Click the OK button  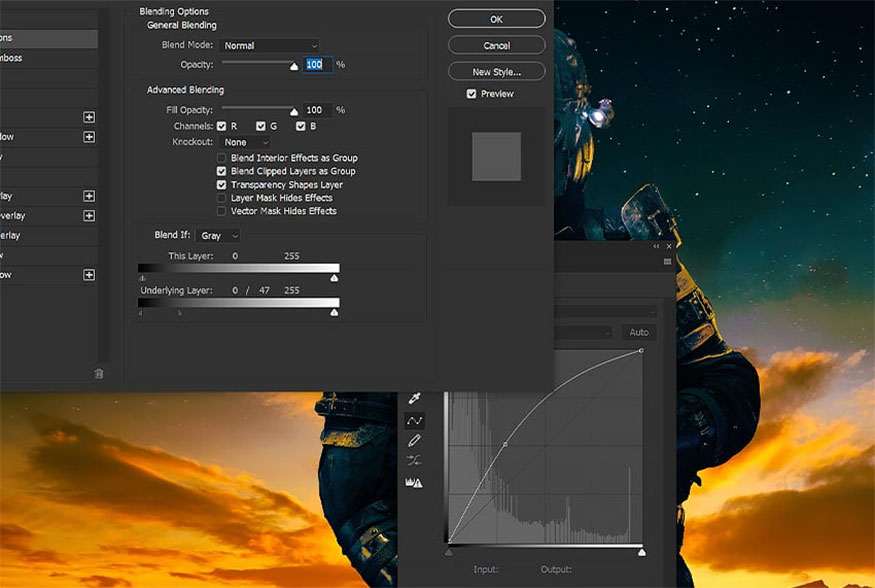[x=497, y=19]
